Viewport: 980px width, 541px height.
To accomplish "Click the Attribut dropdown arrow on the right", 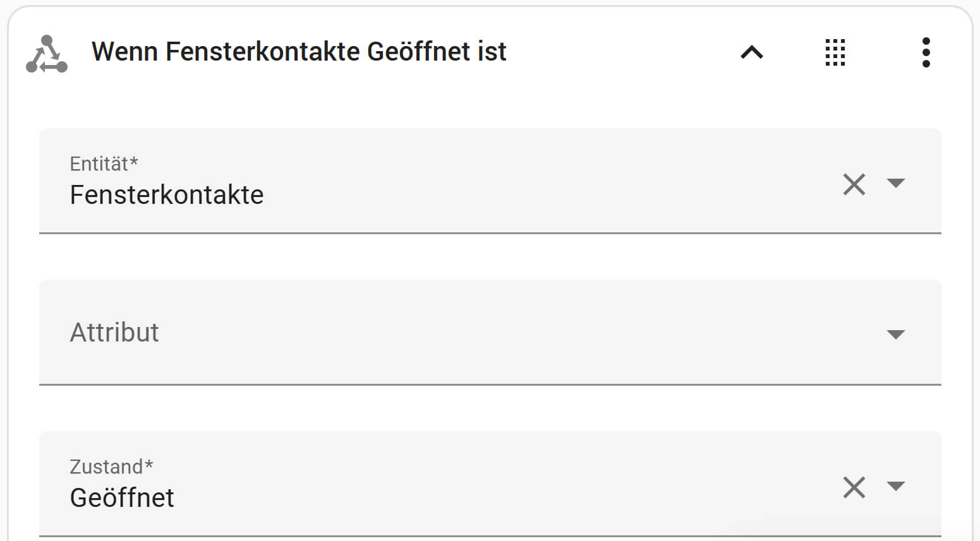I will (x=897, y=335).
